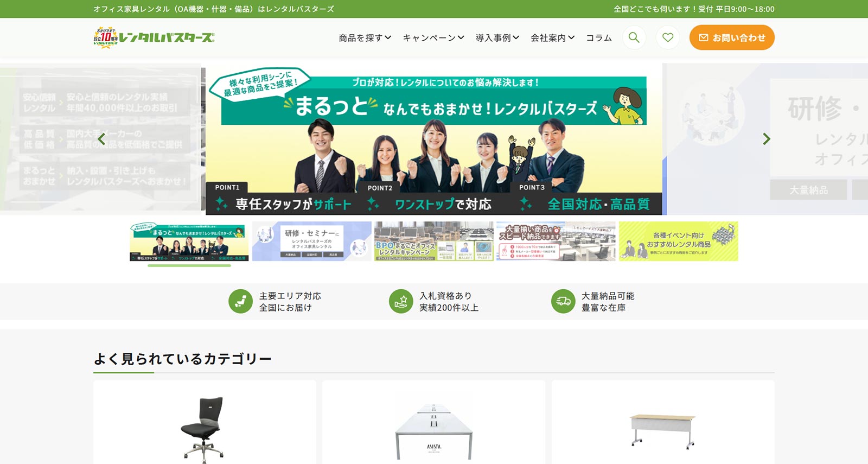Click the 主要エリア対応 green circle icon
This screenshot has height=464, width=868.
point(240,301)
